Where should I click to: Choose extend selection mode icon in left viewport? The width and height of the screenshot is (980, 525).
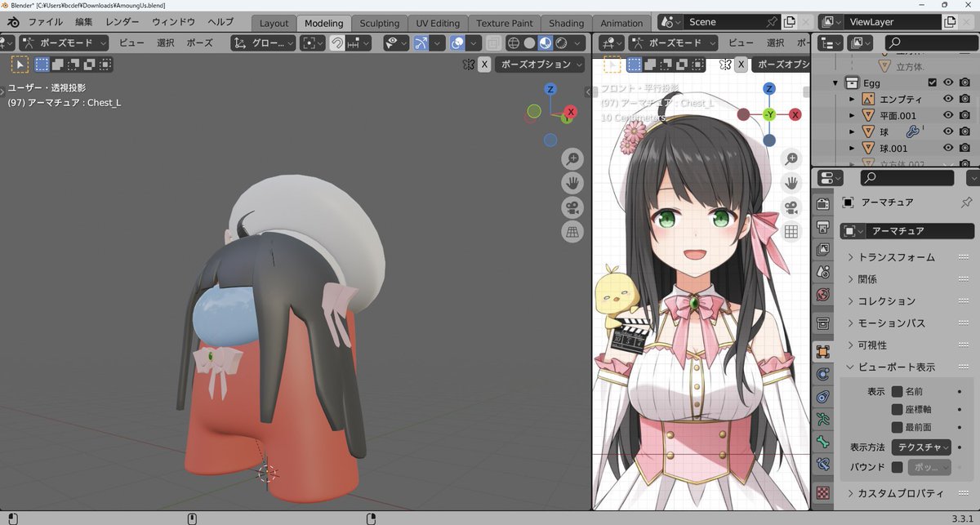[x=58, y=64]
